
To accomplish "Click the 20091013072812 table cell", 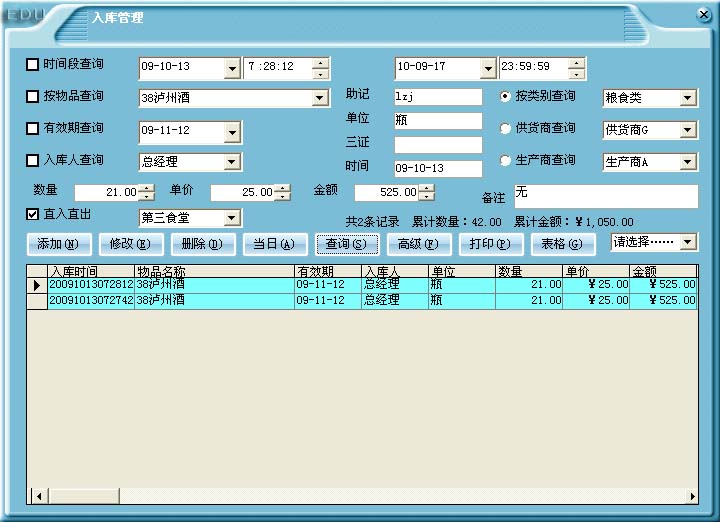I will [91, 285].
